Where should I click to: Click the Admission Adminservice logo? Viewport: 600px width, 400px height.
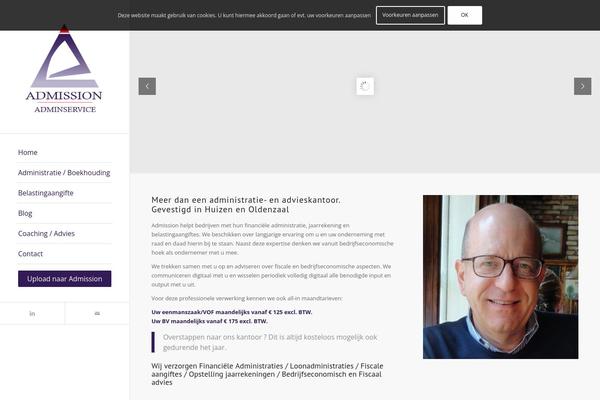click(x=64, y=69)
